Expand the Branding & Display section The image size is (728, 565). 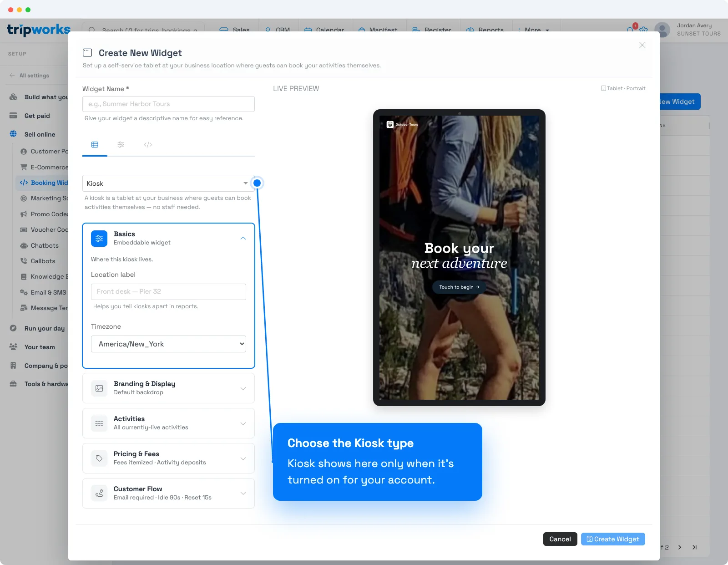[x=243, y=388]
